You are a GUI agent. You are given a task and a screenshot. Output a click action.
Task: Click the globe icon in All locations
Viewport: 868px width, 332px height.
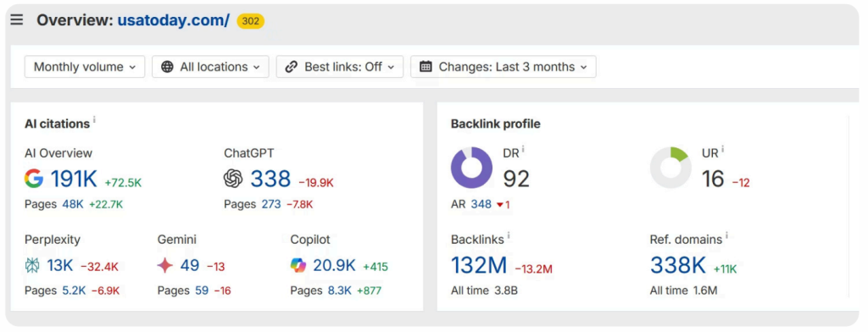pyautogui.click(x=167, y=67)
